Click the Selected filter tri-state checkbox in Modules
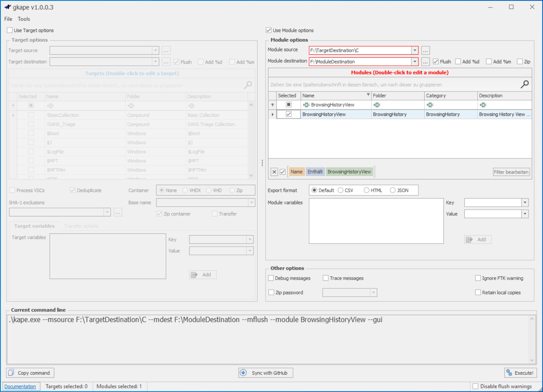Screen dimensions: 543x392 (289, 104)
